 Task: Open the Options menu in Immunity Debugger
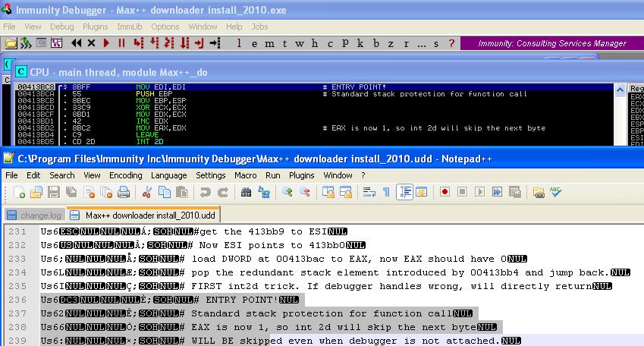pyautogui.click(x=165, y=27)
